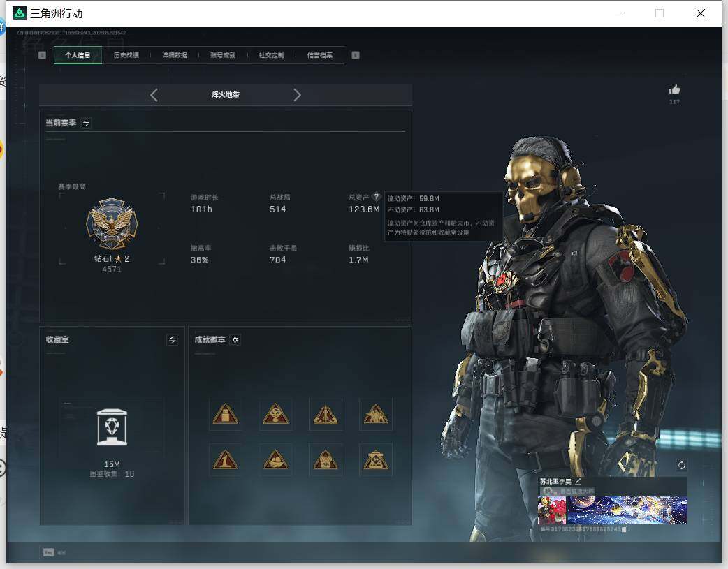The width and height of the screenshot is (728, 569).
Task: Click the 收藏室 section heading
Action: tap(57, 340)
